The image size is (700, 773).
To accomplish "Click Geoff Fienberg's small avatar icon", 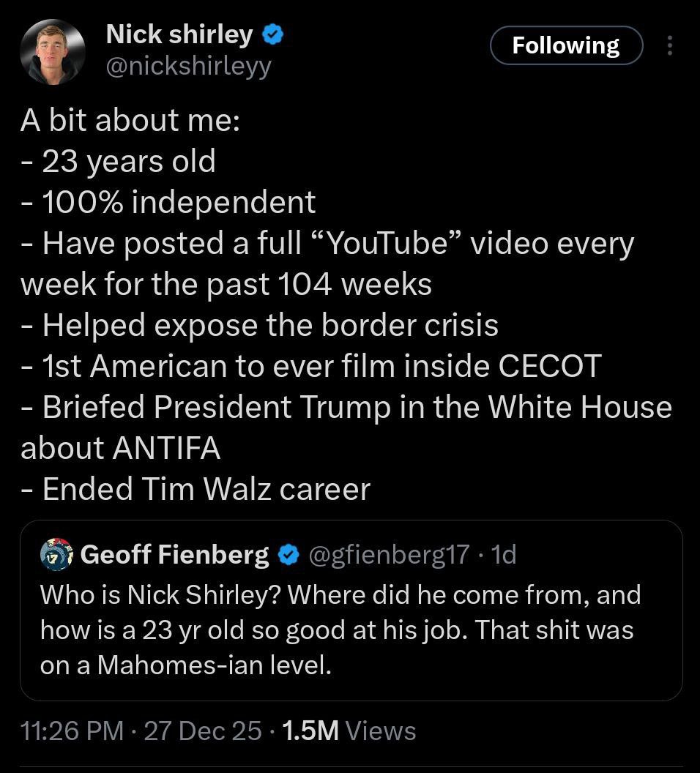I will pyautogui.click(x=56, y=555).
